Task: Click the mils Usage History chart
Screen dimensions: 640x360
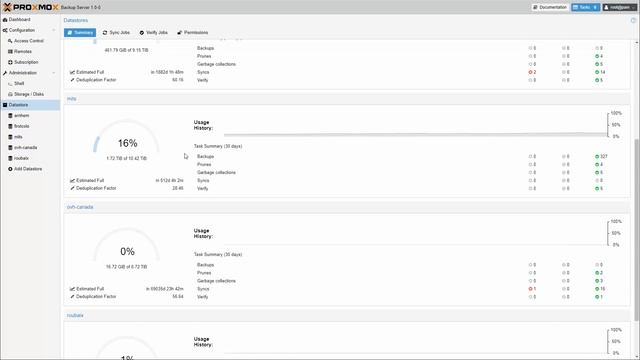Action: coord(416,125)
